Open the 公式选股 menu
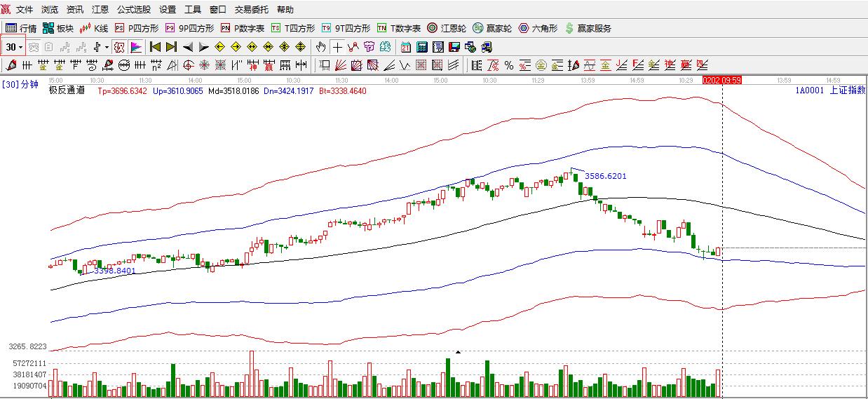 (x=133, y=10)
